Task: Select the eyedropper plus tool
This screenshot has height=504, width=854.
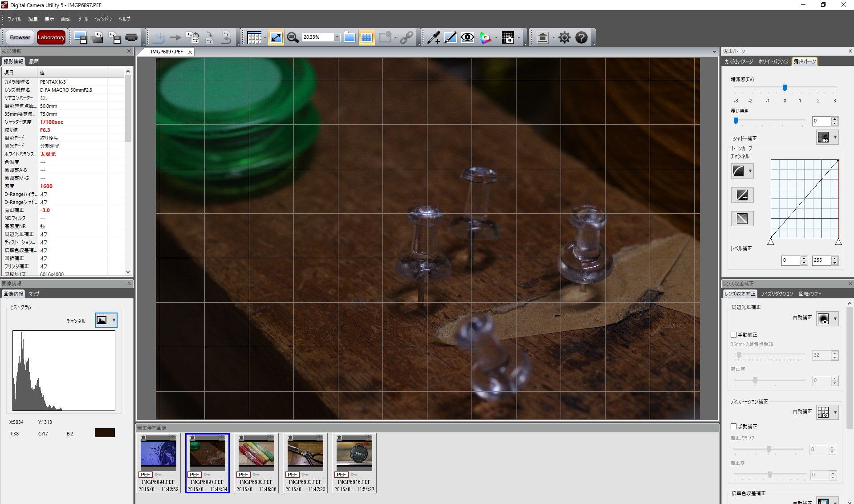Action: coord(433,37)
